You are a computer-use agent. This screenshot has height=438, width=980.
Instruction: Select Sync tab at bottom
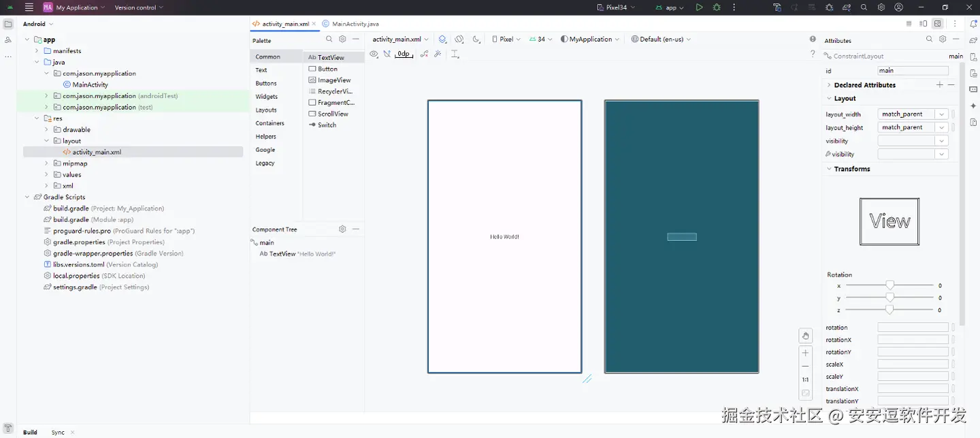coord(58,433)
